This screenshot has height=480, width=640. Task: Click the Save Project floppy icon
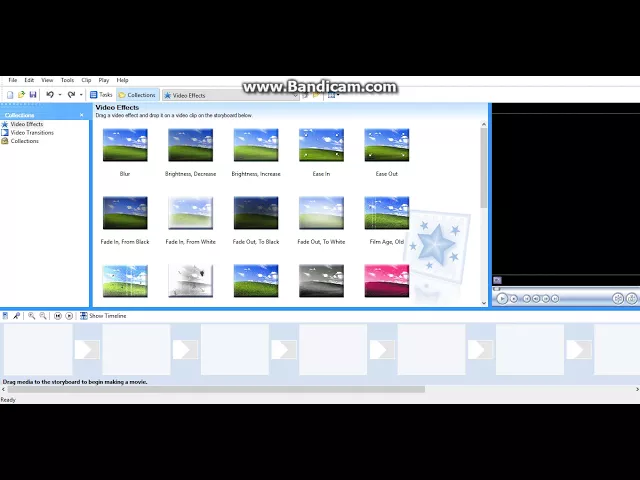click(33, 95)
